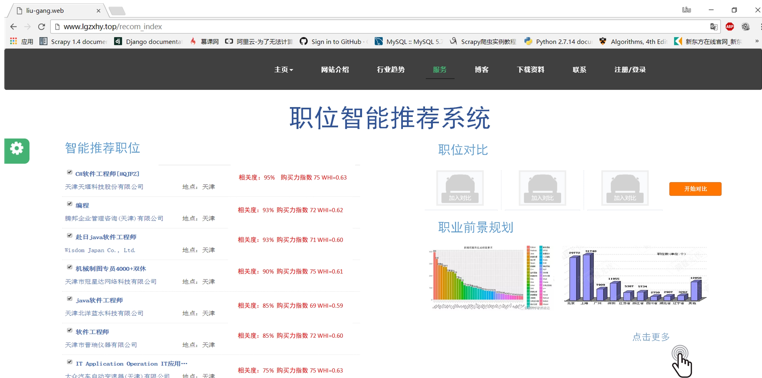Click the 点击更多 link
This screenshot has width=762, height=378.
[651, 337]
